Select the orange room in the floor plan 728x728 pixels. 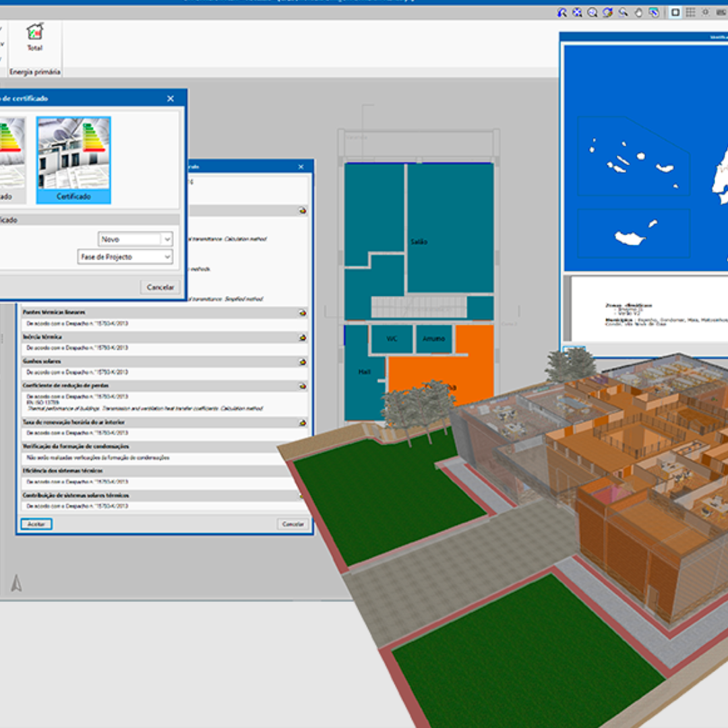pyautogui.click(x=472, y=357)
